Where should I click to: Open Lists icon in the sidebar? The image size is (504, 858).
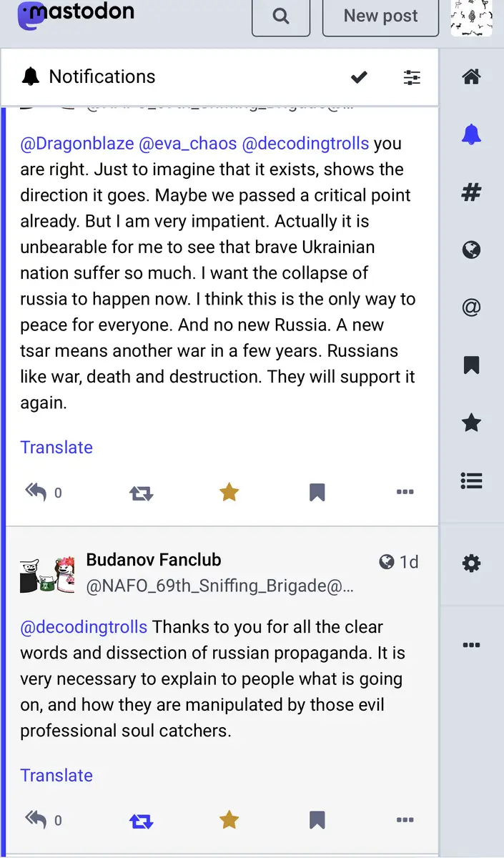pos(471,481)
